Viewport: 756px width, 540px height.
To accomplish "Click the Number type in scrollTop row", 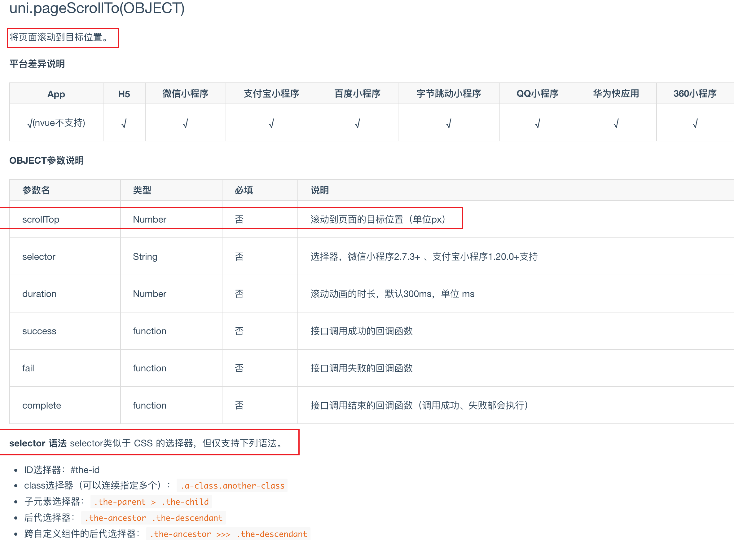I will click(x=150, y=219).
